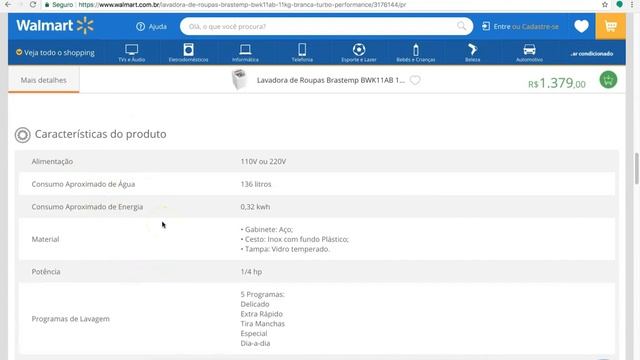The image size is (640, 360).
Task: Click the Consumo Aproximado de Água label
Action: 83,184
